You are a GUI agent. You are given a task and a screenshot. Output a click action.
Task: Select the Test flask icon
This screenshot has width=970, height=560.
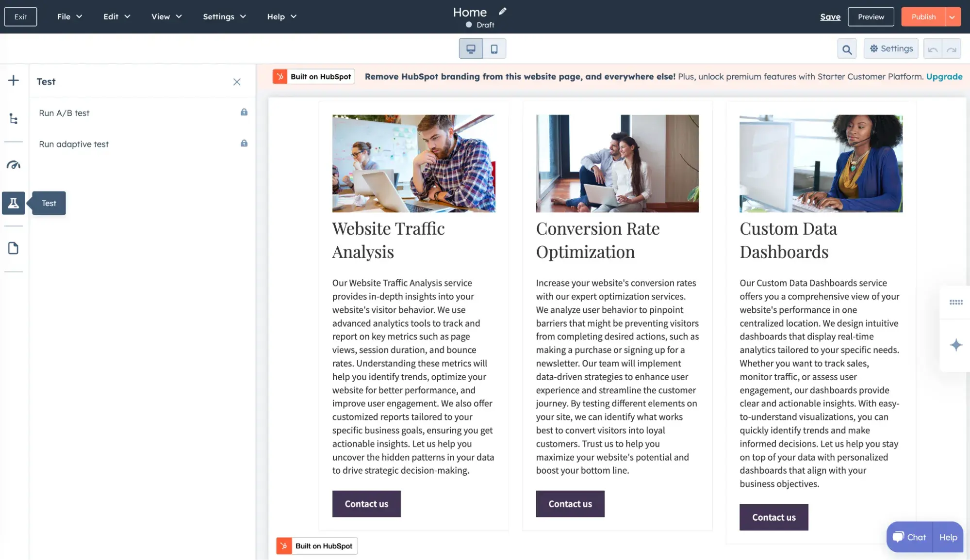click(14, 203)
